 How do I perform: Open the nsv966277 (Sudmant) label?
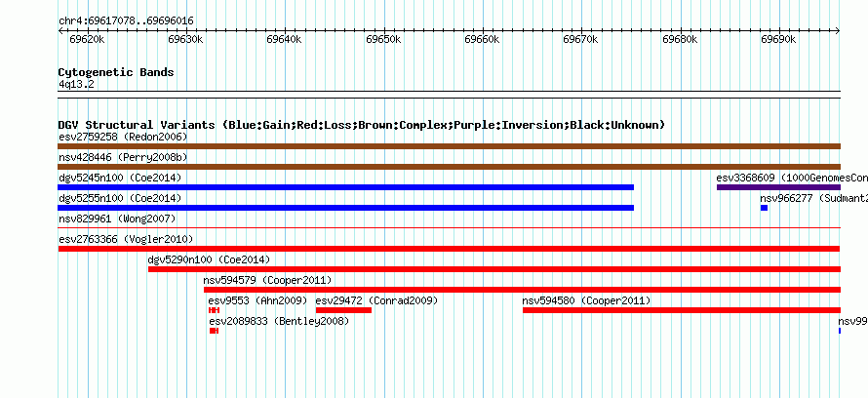click(813, 198)
